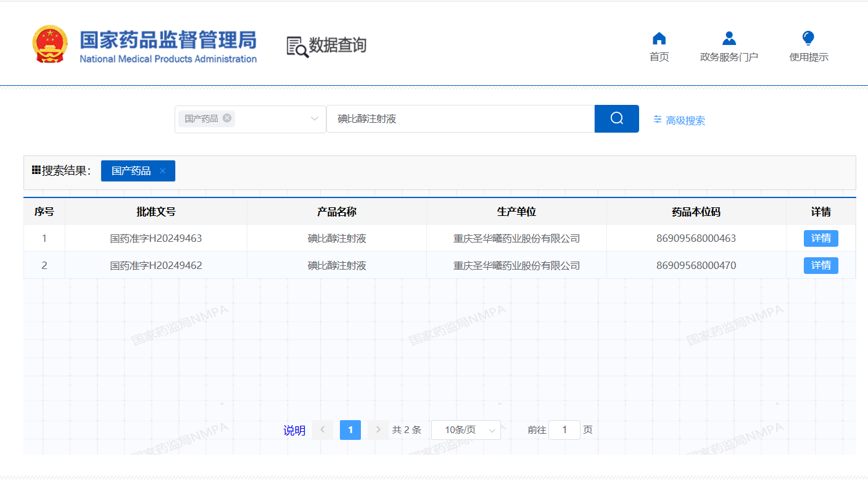Click the national emblem logo

tap(50, 44)
